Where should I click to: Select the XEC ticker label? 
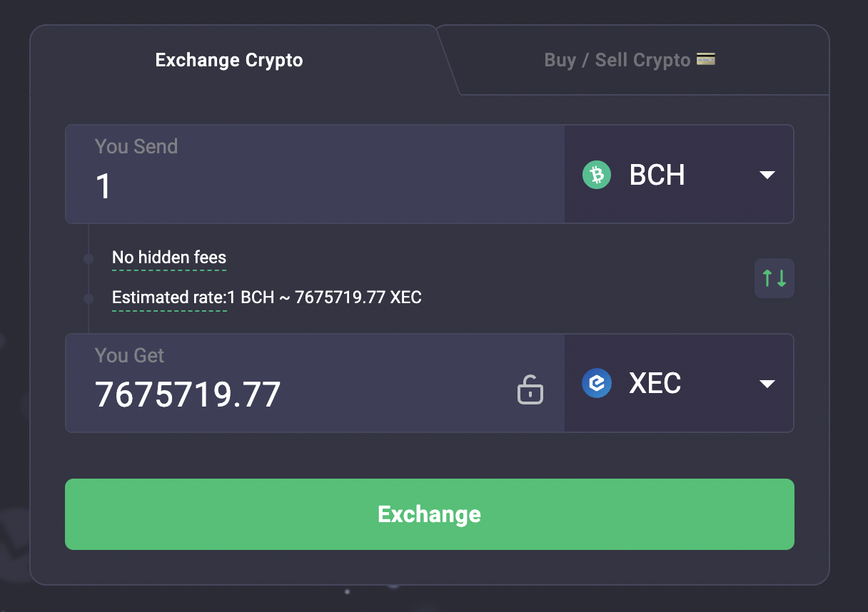tap(655, 384)
